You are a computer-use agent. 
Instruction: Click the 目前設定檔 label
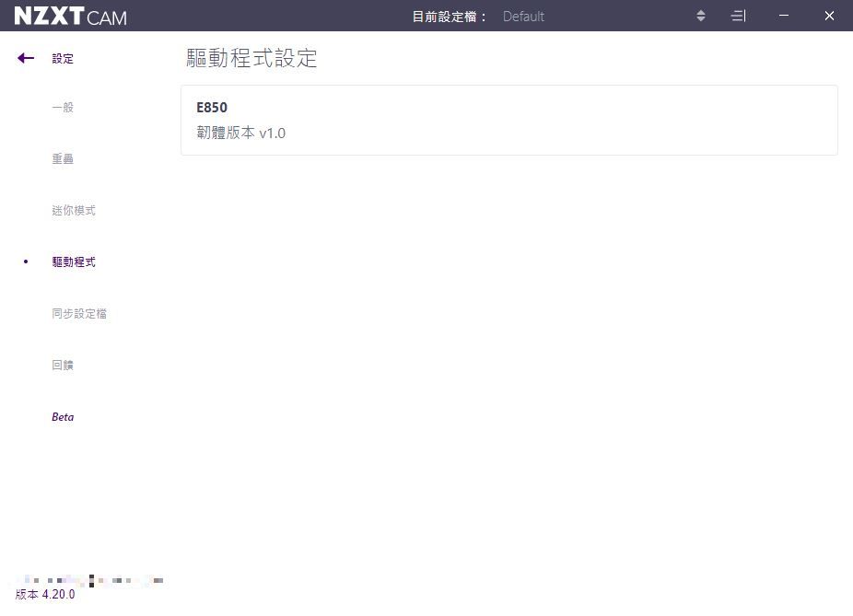click(x=449, y=17)
